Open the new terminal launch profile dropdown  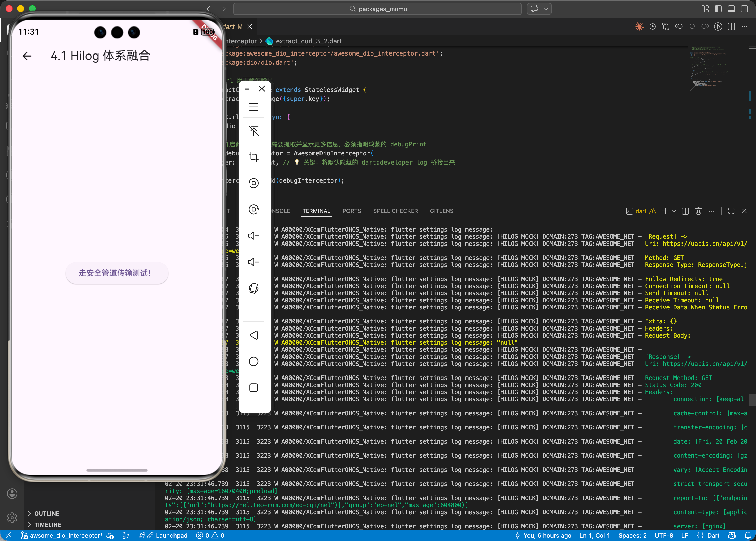coord(674,211)
